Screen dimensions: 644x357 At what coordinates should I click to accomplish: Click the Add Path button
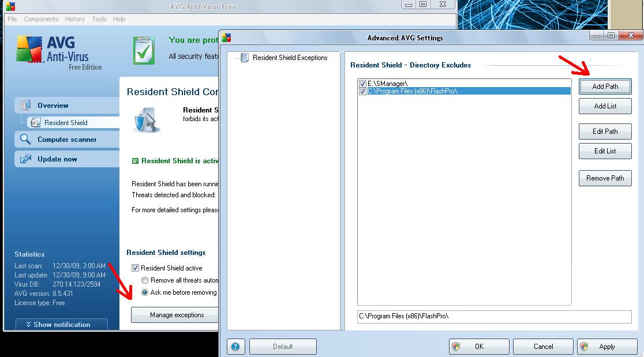[605, 87]
